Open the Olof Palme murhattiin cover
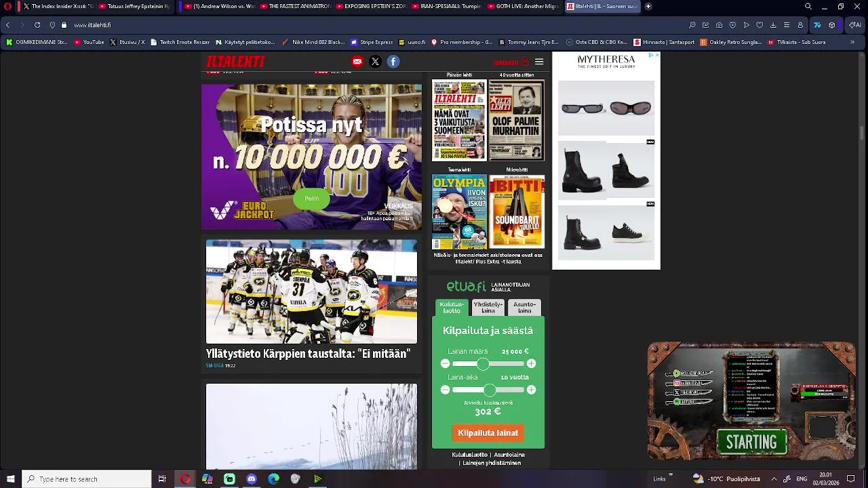The image size is (868, 488). click(x=517, y=120)
